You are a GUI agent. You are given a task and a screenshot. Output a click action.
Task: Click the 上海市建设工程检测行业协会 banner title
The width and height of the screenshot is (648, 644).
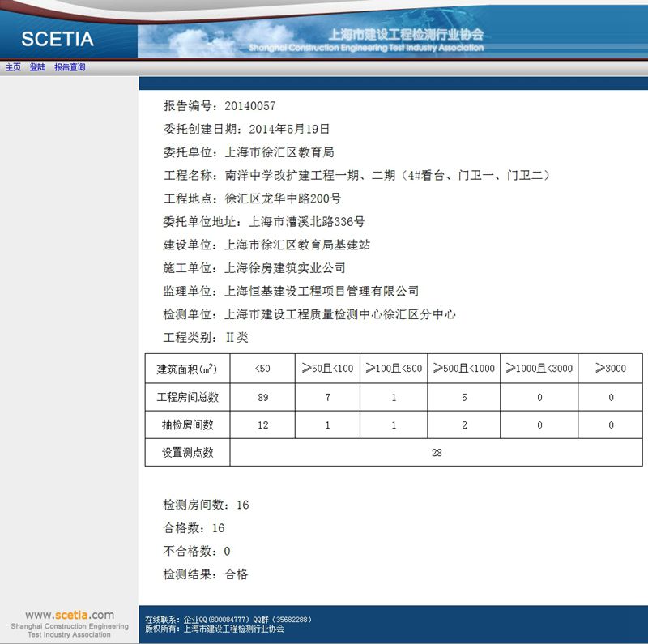(407, 34)
